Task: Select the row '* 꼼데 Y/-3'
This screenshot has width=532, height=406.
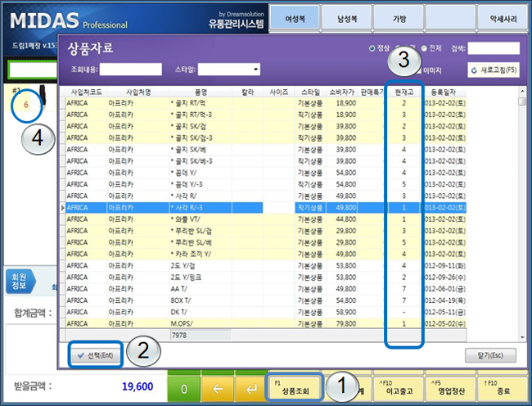Action: [x=266, y=184]
